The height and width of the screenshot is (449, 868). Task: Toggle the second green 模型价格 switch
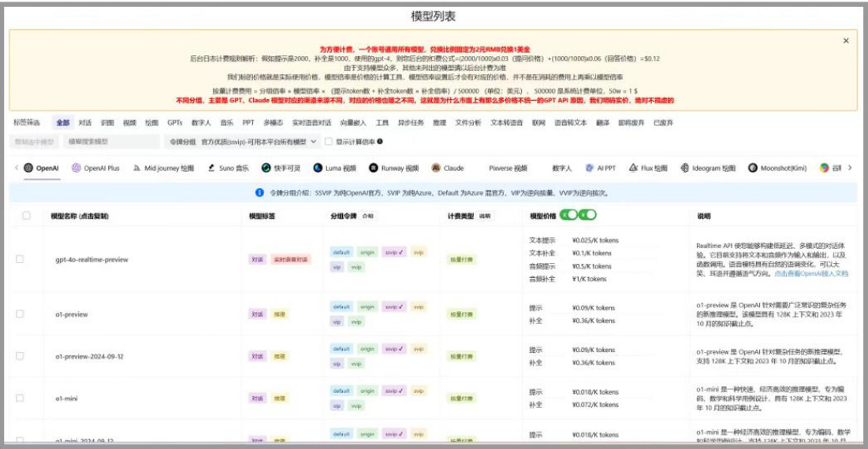pyautogui.click(x=587, y=215)
